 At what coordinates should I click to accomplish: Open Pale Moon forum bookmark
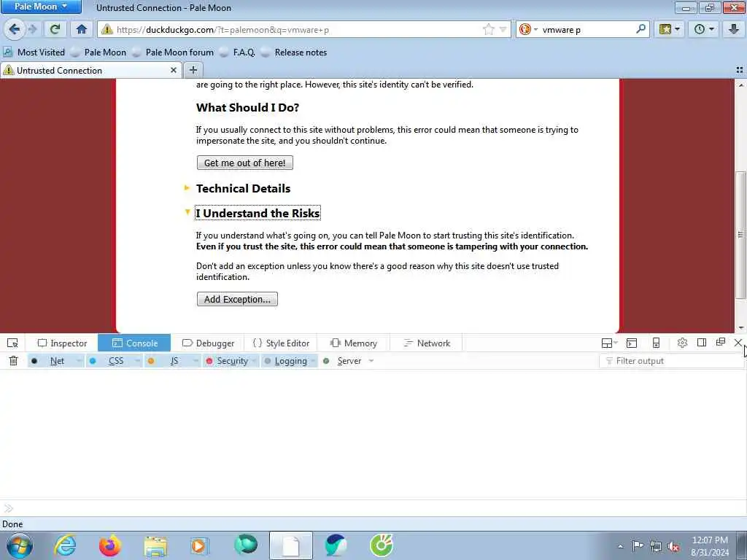(173, 52)
